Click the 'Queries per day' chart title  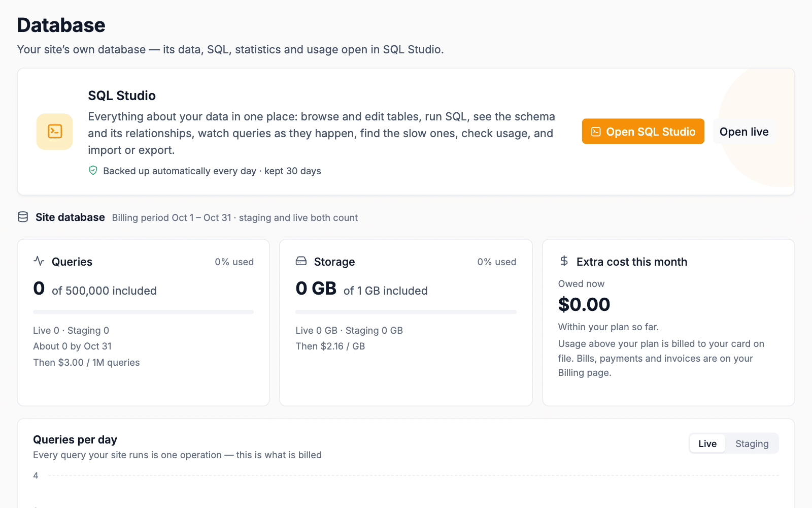tap(75, 439)
